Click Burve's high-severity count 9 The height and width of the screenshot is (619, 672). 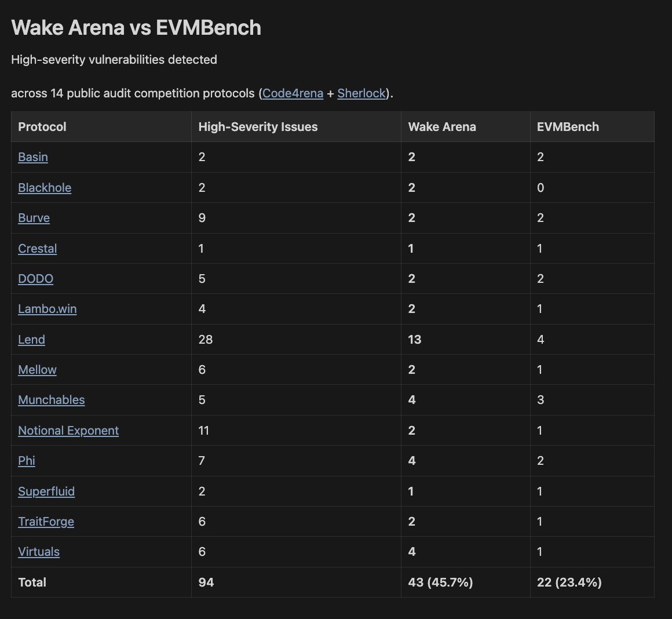point(202,218)
